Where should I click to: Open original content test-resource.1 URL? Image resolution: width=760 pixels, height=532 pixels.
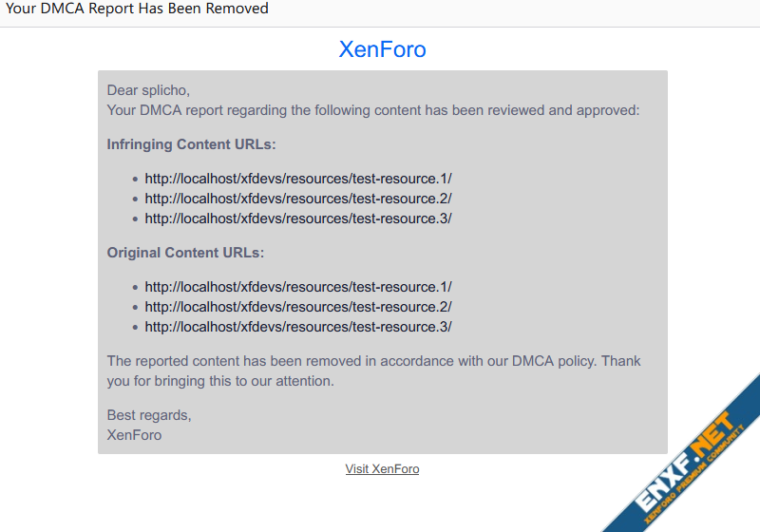click(298, 287)
